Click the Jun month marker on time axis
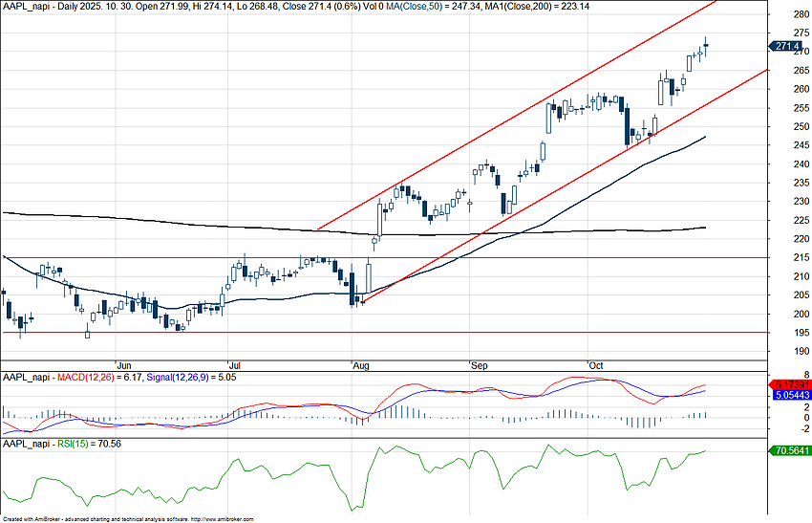Viewport: 812px width, 523px height. click(122, 365)
